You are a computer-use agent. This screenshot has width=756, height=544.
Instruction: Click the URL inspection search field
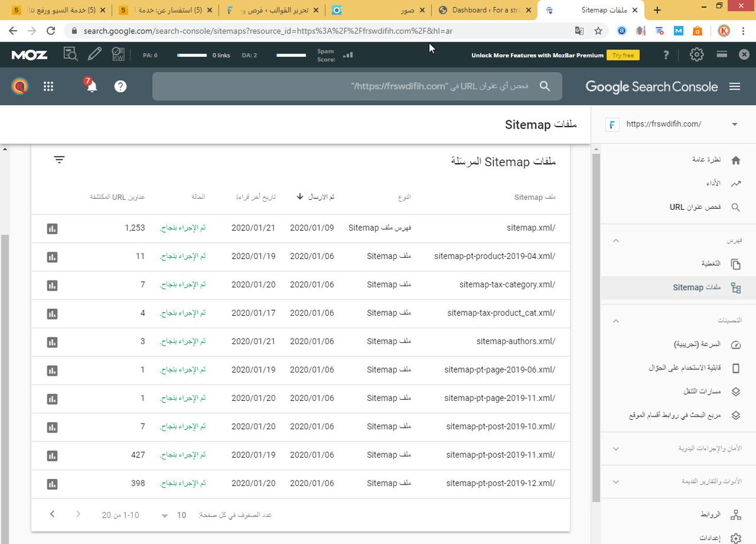(x=357, y=86)
